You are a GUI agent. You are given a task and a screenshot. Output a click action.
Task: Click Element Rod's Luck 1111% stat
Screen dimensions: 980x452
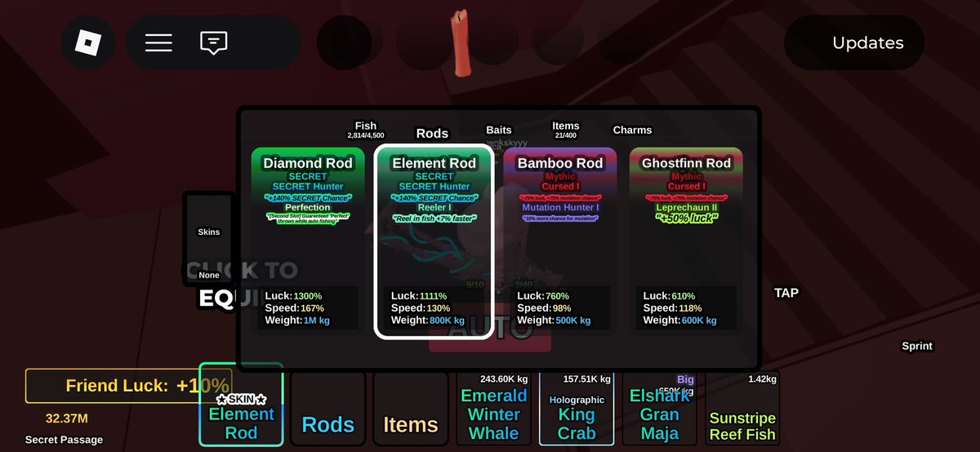click(419, 295)
